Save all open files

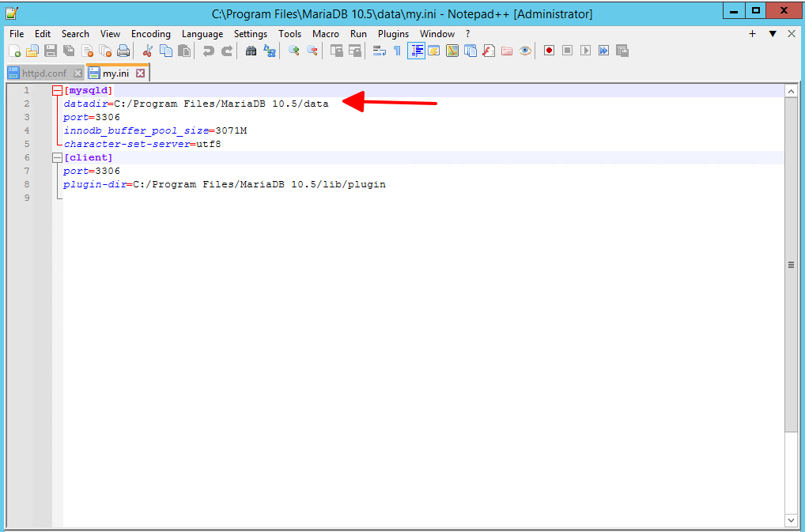69,51
